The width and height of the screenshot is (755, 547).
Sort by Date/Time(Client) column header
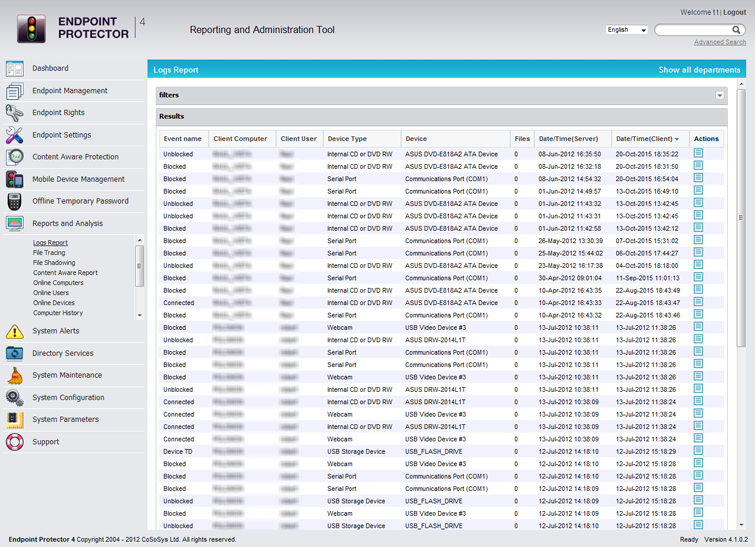click(648, 139)
